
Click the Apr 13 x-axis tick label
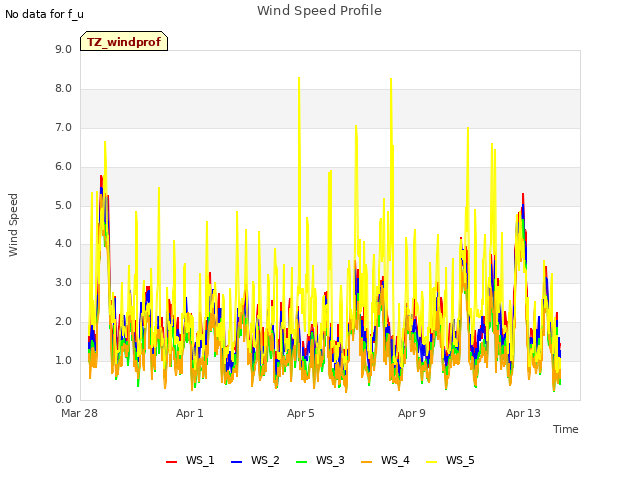coord(523,413)
